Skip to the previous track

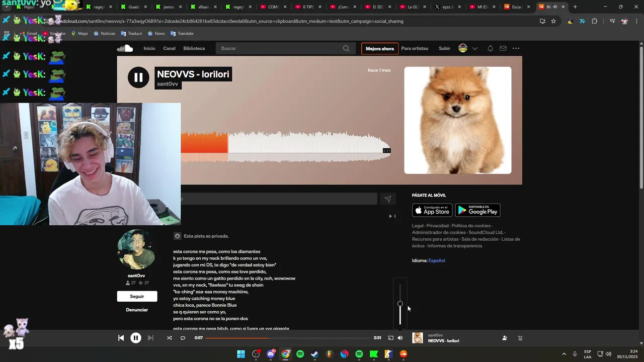[121, 338]
